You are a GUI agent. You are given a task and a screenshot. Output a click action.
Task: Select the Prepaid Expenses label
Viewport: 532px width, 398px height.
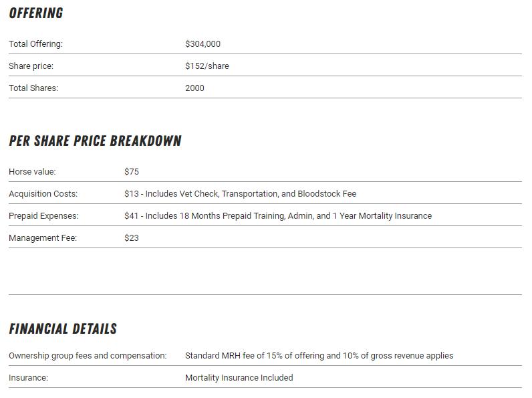pyautogui.click(x=43, y=216)
